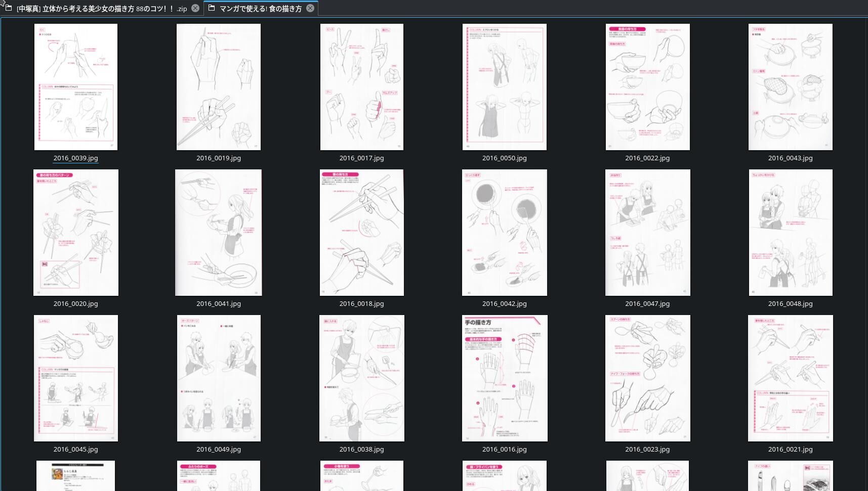
Task: Close the 美少女の描き方 zip tab
Action: (195, 8)
